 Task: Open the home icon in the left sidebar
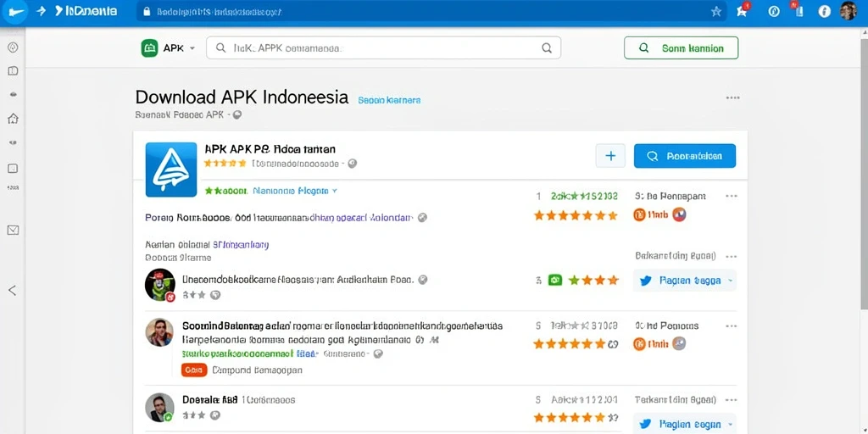13,119
